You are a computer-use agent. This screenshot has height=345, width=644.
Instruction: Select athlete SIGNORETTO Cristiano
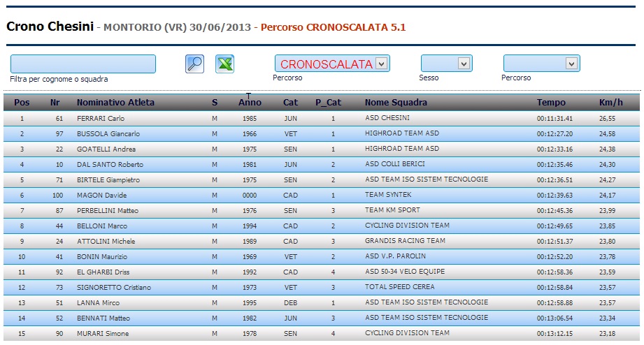pyautogui.click(x=114, y=288)
